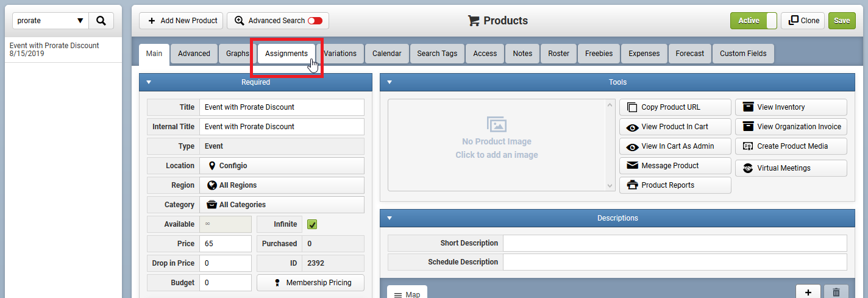Toggle the Advanced Search switch
868x298 pixels.
[x=315, y=21]
